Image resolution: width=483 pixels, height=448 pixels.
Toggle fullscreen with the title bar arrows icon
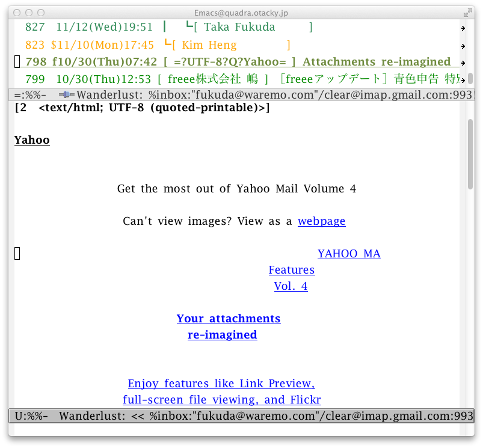click(x=467, y=13)
